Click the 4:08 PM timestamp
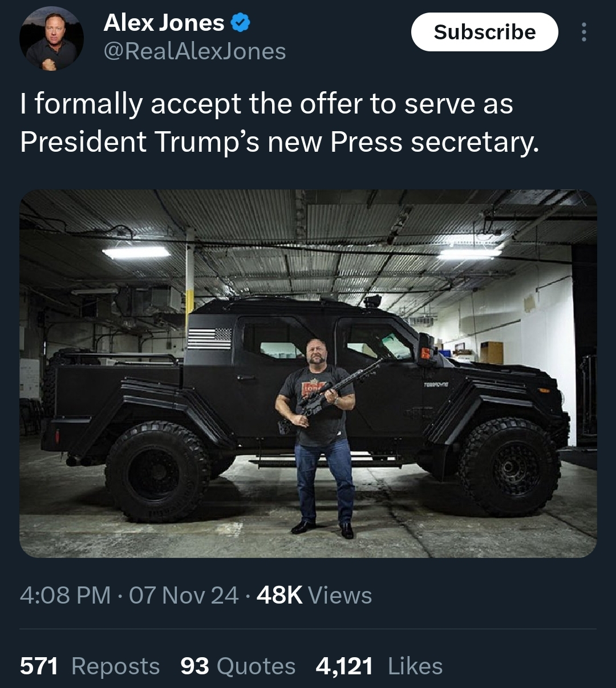This screenshot has width=616, height=688. pyautogui.click(x=65, y=595)
